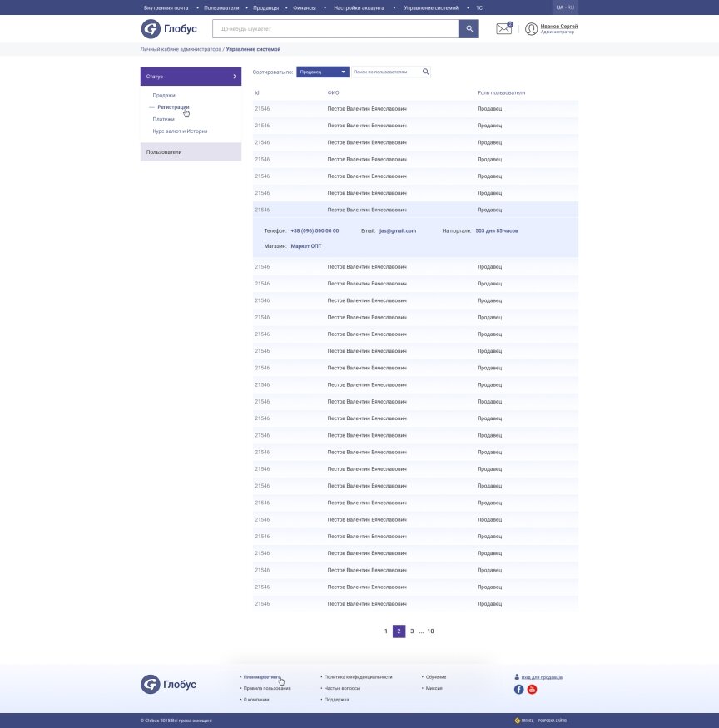Open Пользователи in the top menu
This screenshot has height=728, width=719.
pyautogui.click(x=221, y=7)
